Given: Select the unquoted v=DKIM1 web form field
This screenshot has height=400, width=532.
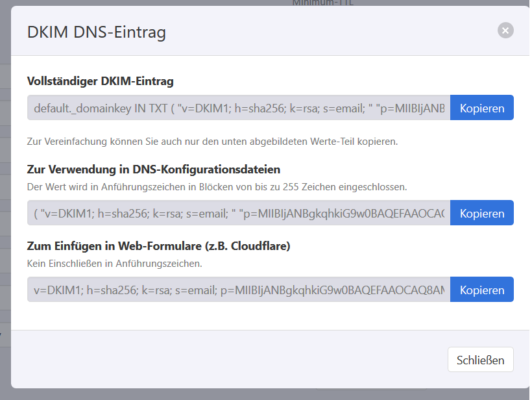Looking at the screenshot, I should (239, 290).
